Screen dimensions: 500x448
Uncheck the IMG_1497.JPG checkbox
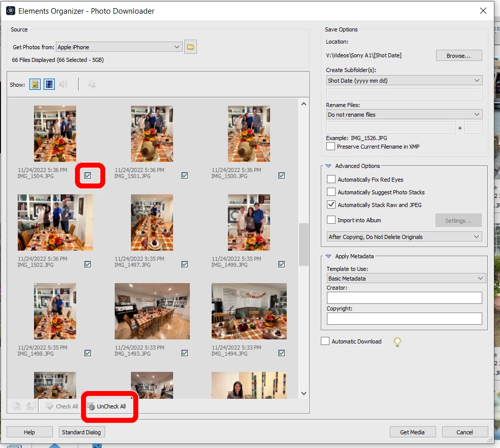point(185,264)
